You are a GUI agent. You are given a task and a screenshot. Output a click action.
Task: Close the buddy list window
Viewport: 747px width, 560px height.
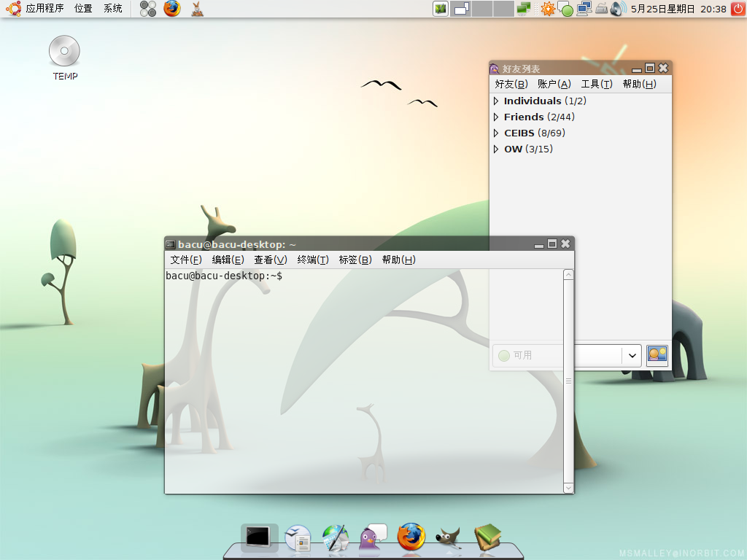[663, 69]
